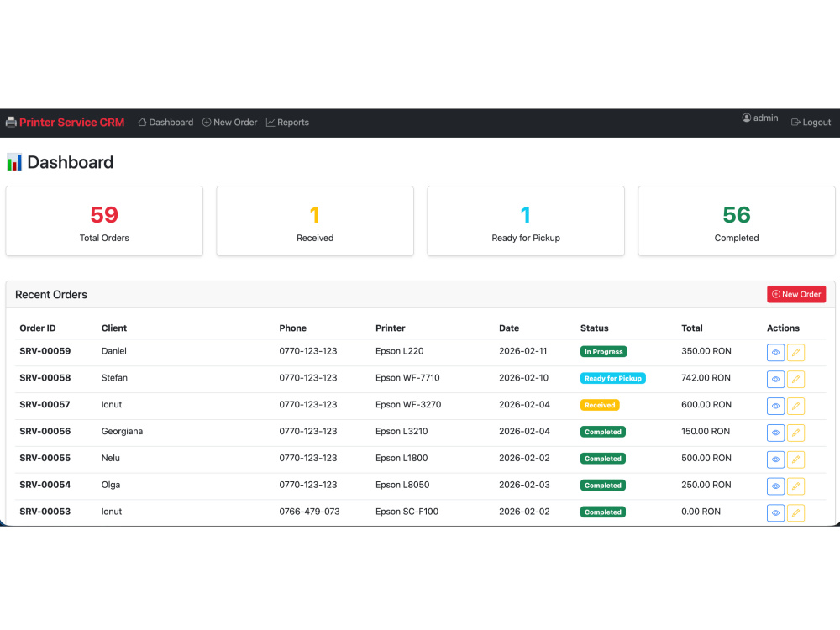Click the Phone column header
The image size is (840, 630).
[292, 328]
